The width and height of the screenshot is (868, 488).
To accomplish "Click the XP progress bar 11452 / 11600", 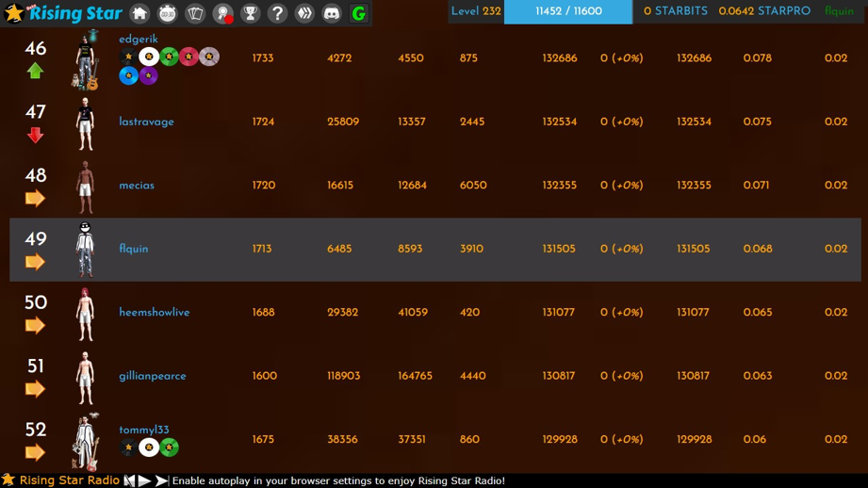I will click(x=568, y=11).
